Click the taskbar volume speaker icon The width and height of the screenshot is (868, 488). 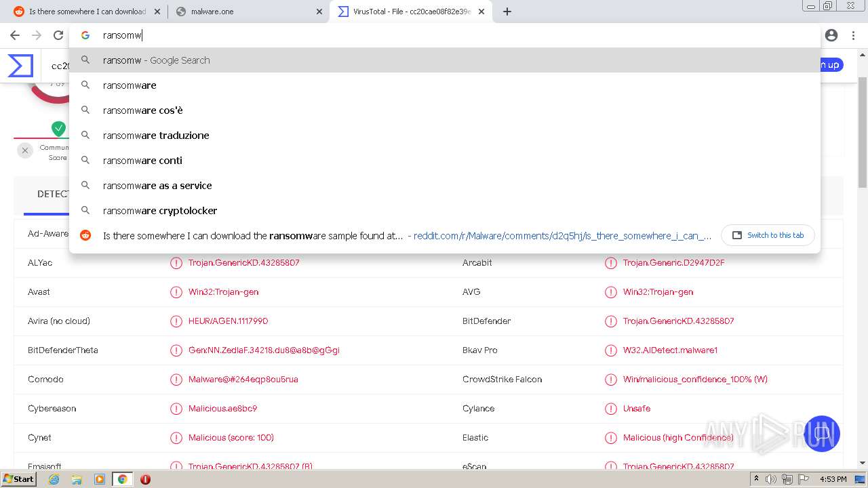click(x=771, y=479)
